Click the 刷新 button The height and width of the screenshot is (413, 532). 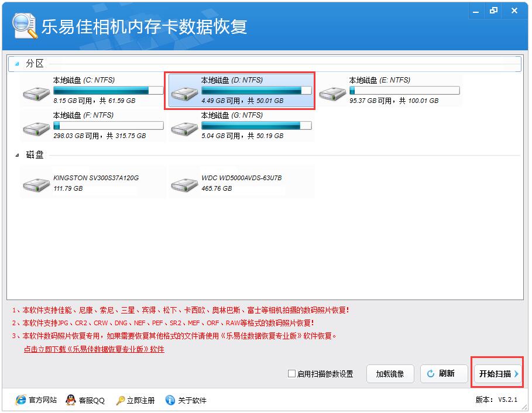coord(444,374)
